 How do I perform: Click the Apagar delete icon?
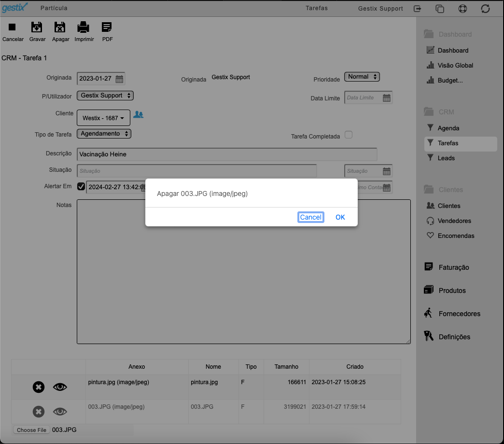pyautogui.click(x=60, y=28)
